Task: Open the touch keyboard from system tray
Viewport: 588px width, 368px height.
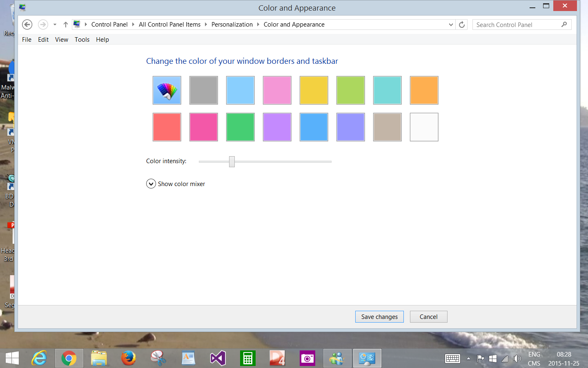Action: (x=452, y=359)
